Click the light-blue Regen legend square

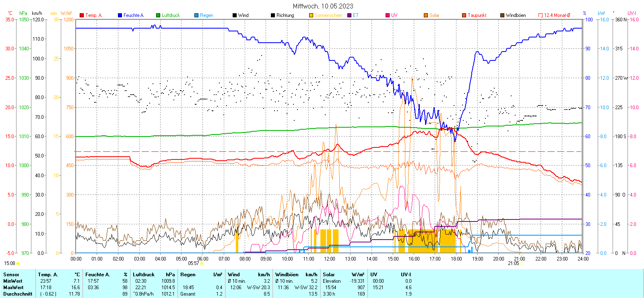196,15
